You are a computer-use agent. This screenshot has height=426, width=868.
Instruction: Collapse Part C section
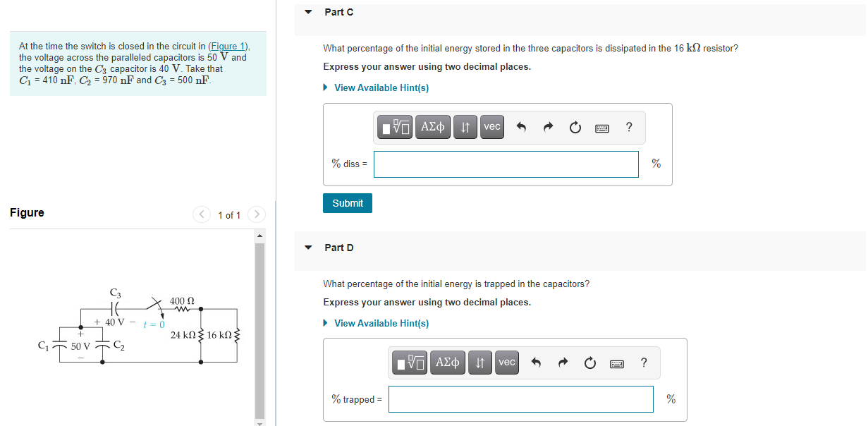(x=308, y=12)
